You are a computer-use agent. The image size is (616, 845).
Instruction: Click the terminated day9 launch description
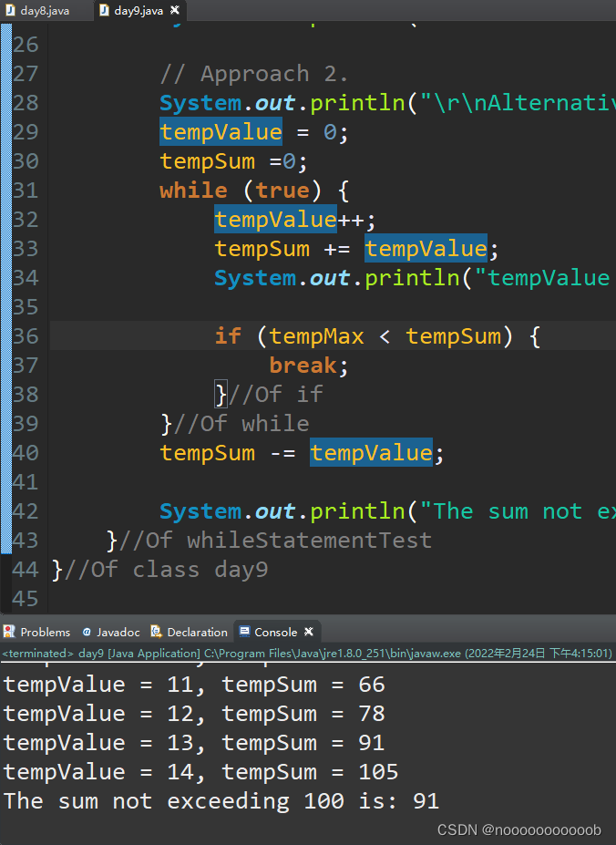[x=307, y=654]
